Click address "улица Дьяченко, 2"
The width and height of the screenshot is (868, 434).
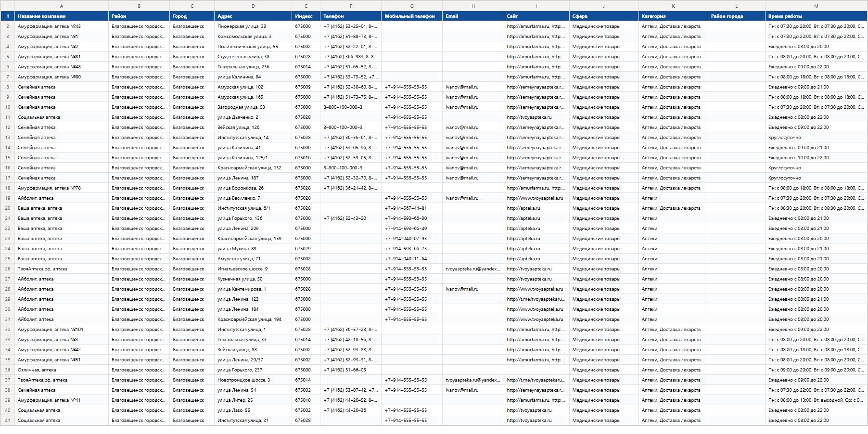(253, 117)
